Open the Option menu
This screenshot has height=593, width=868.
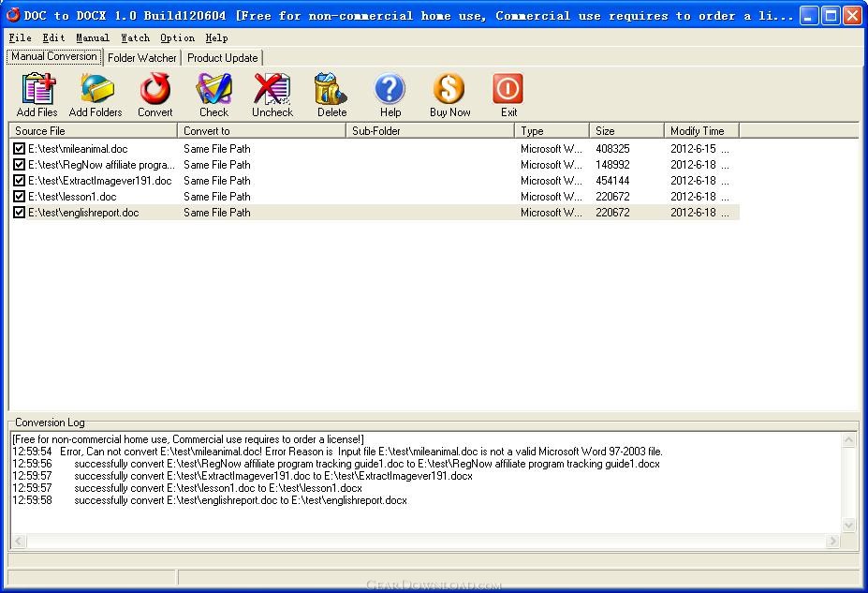pyautogui.click(x=177, y=37)
